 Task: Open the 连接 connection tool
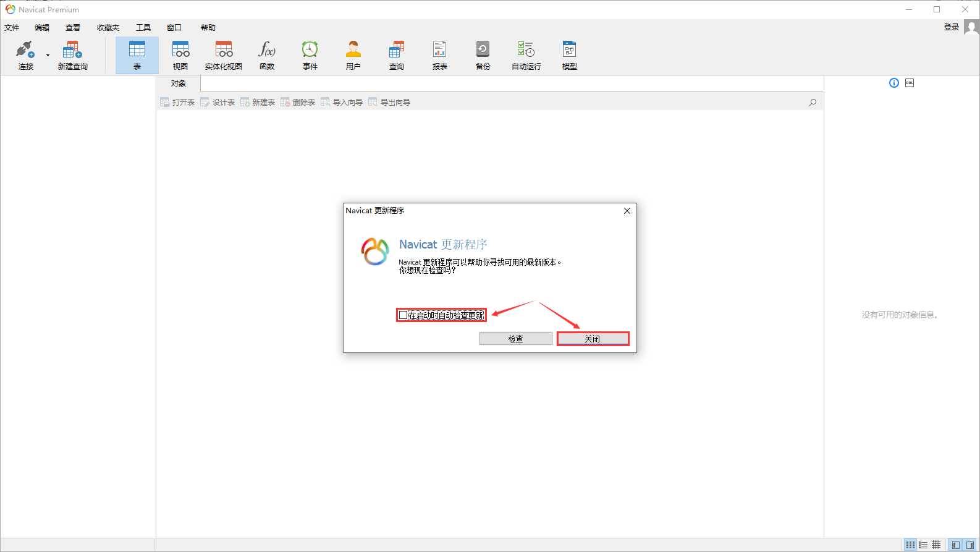pos(25,55)
